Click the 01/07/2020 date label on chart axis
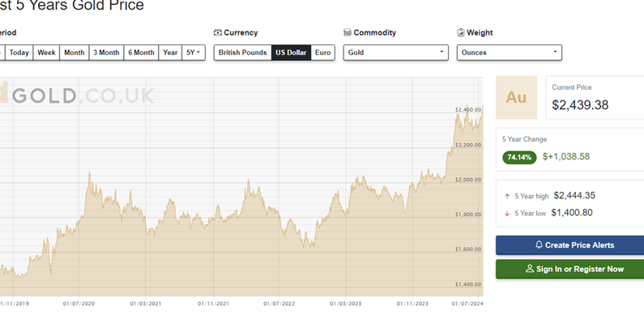The height and width of the screenshot is (314, 644). (79, 303)
